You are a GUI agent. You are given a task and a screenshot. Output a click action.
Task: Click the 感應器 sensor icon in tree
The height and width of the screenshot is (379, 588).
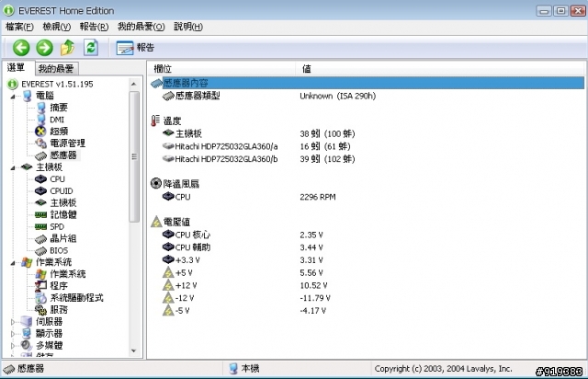(x=40, y=155)
